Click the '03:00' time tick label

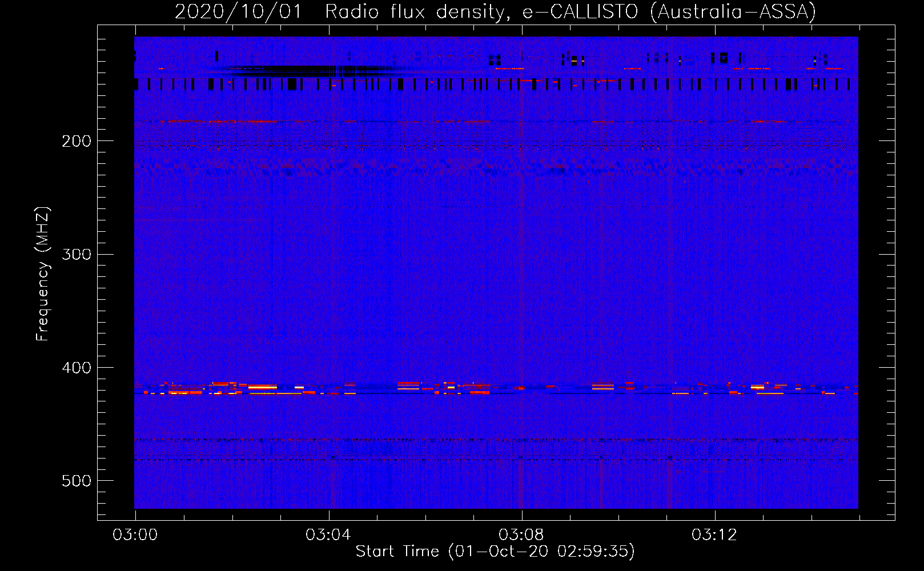135,535
